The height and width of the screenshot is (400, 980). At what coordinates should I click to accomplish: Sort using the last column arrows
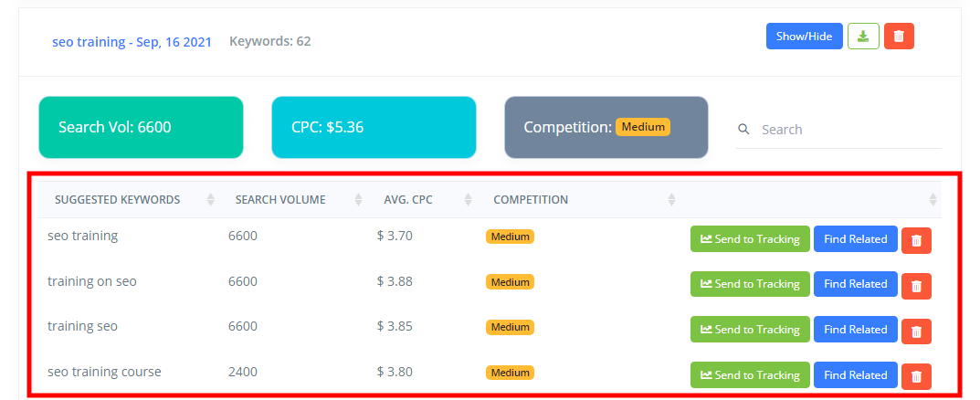coord(933,200)
